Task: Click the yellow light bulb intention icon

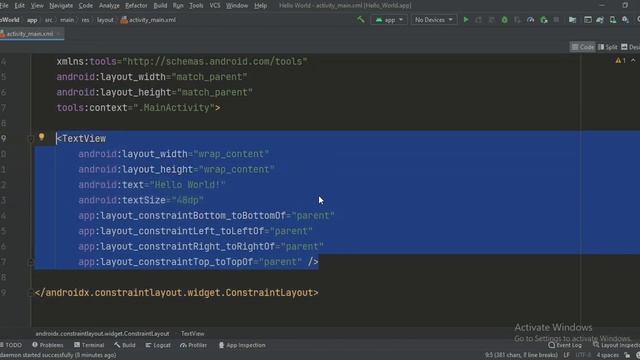Action: click(x=42, y=137)
